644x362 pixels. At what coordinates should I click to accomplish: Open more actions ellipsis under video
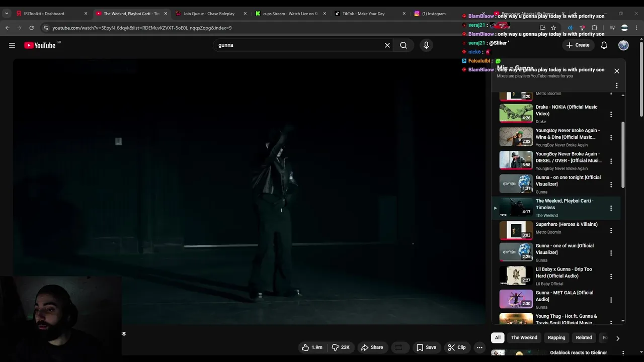[x=479, y=347]
